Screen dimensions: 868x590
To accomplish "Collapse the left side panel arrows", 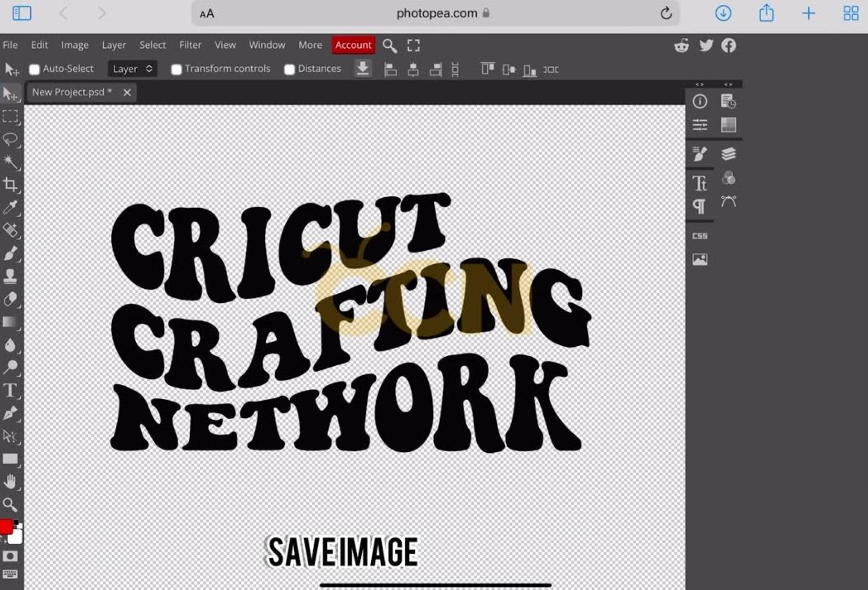I will pyautogui.click(x=700, y=84).
